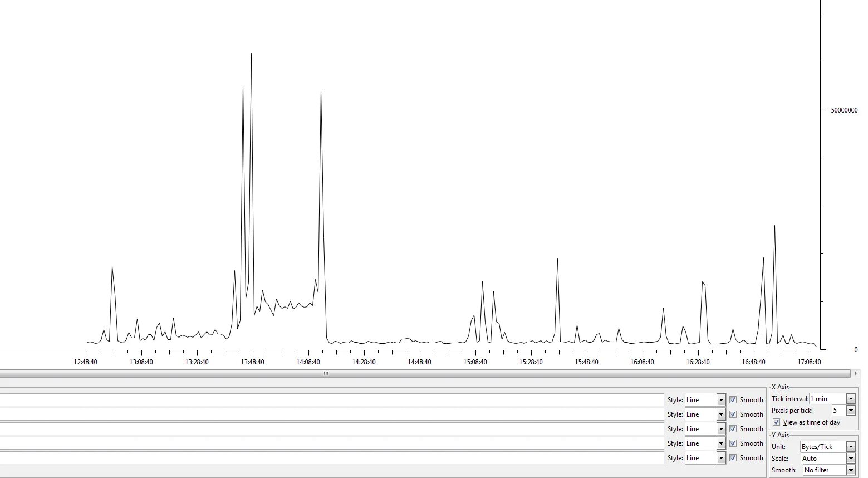The width and height of the screenshot is (868, 478).
Task: Click the second graph filter input field
Action: [332, 414]
